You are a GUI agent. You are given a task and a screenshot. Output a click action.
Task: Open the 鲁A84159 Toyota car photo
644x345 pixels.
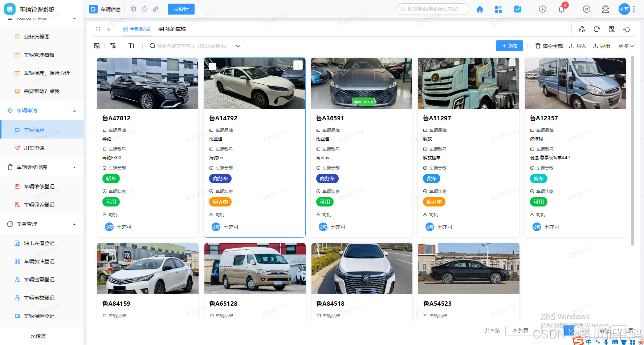click(148, 269)
